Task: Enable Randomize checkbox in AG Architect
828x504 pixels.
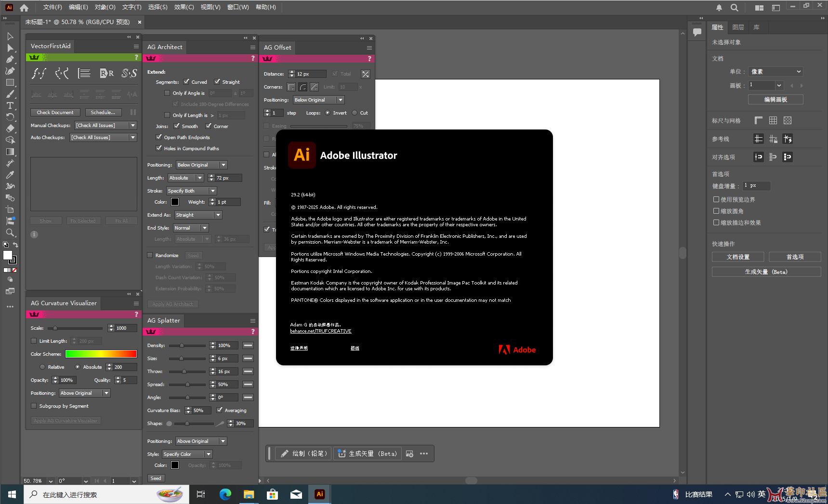Action: [150, 255]
